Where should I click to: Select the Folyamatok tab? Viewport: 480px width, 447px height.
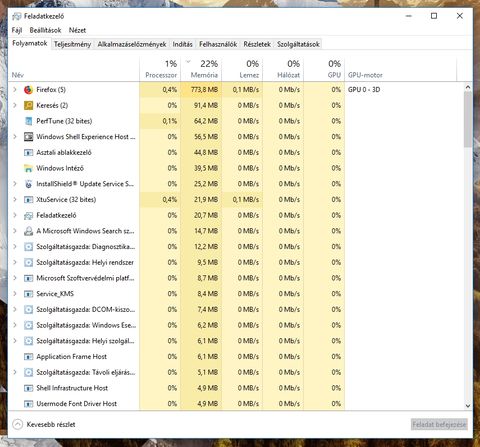[x=30, y=44]
